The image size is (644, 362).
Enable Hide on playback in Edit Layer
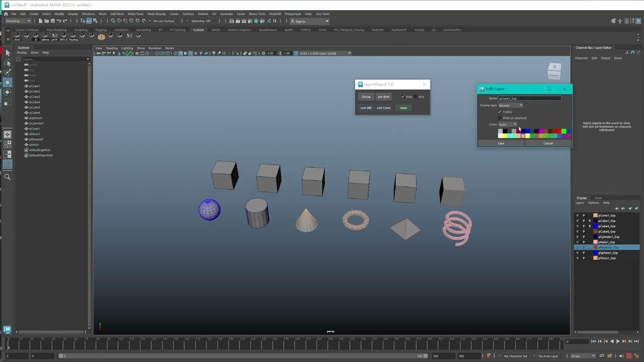point(500,118)
